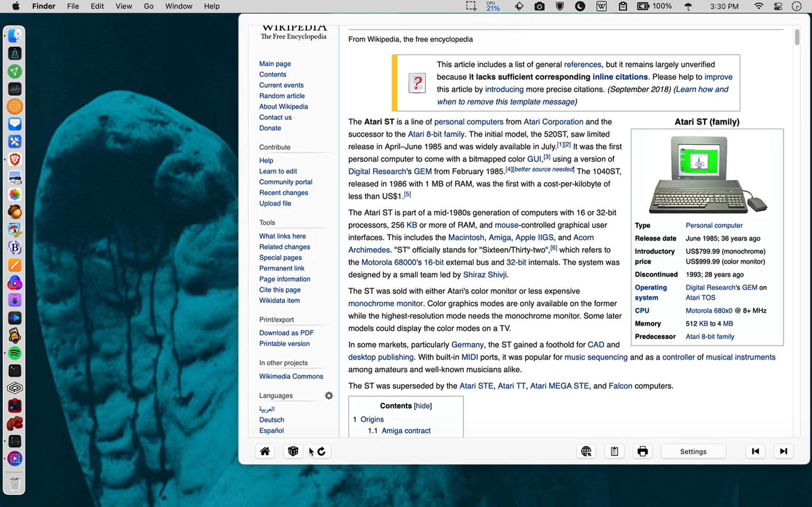Open the Falcon computers link
The height and width of the screenshot is (507, 812).
point(620,386)
